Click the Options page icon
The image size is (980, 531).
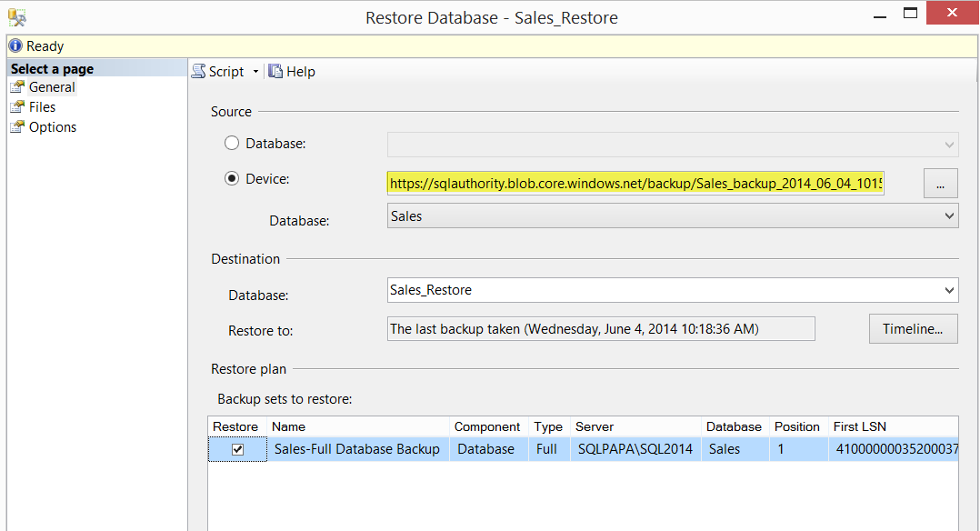click(x=17, y=127)
